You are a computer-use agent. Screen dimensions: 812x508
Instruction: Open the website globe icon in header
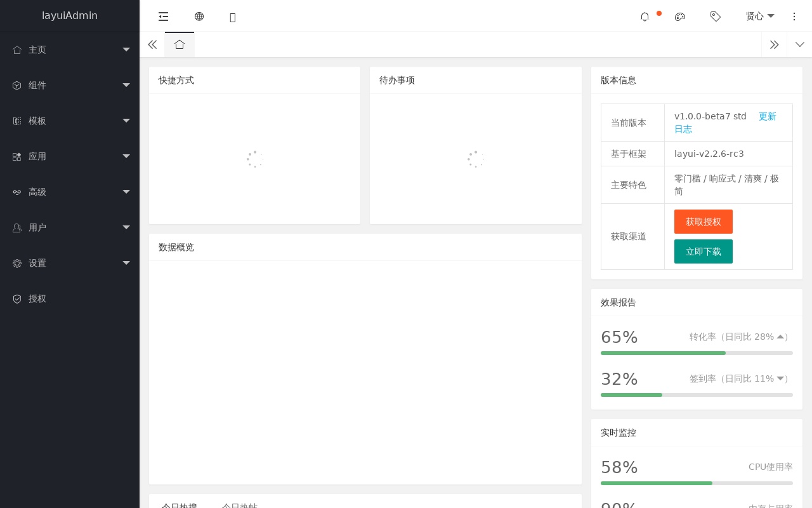pyautogui.click(x=199, y=17)
